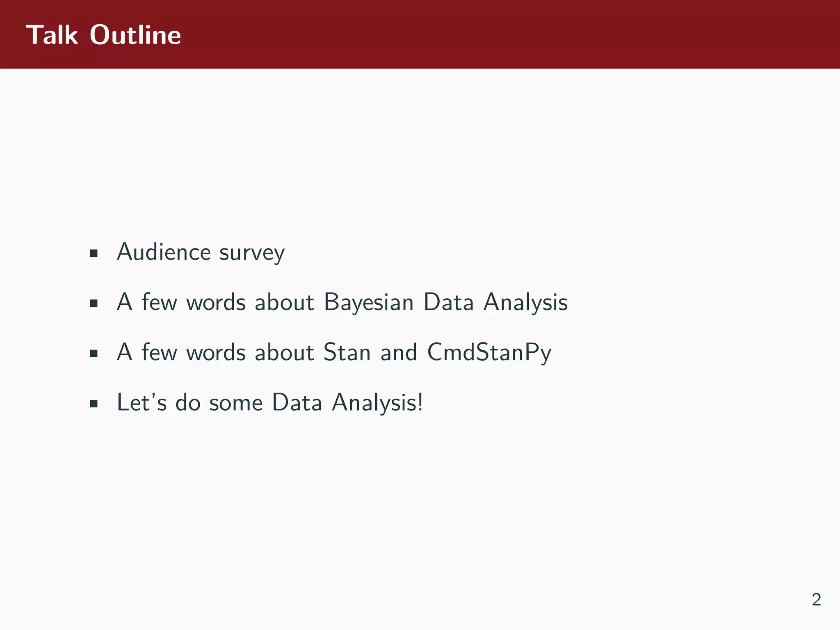This screenshot has height=630, width=840.
Task: Click the word "Audience" in the first bullet
Action: click(164, 252)
